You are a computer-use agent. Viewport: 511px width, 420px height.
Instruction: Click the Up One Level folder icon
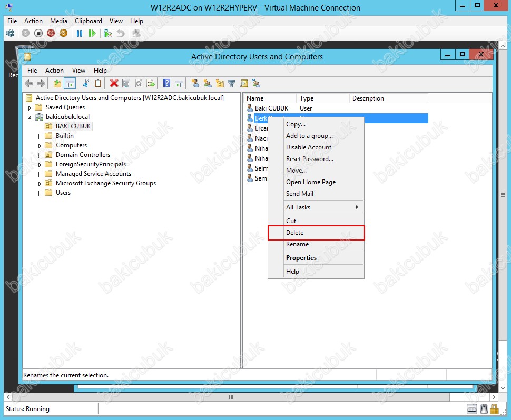click(57, 84)
